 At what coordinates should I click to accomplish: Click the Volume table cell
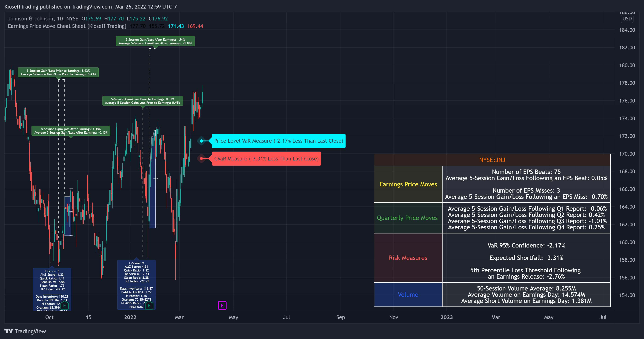(408, 295)
